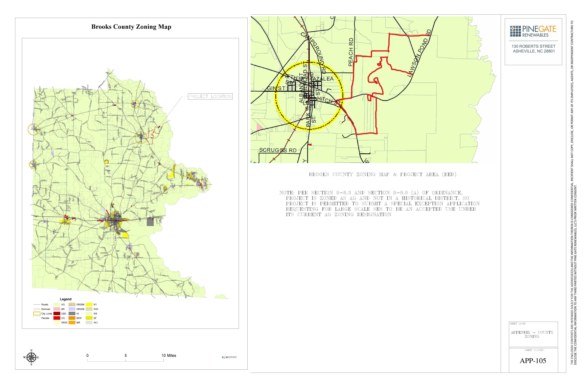Click the HI gray legend swatch

coord(72,314)
